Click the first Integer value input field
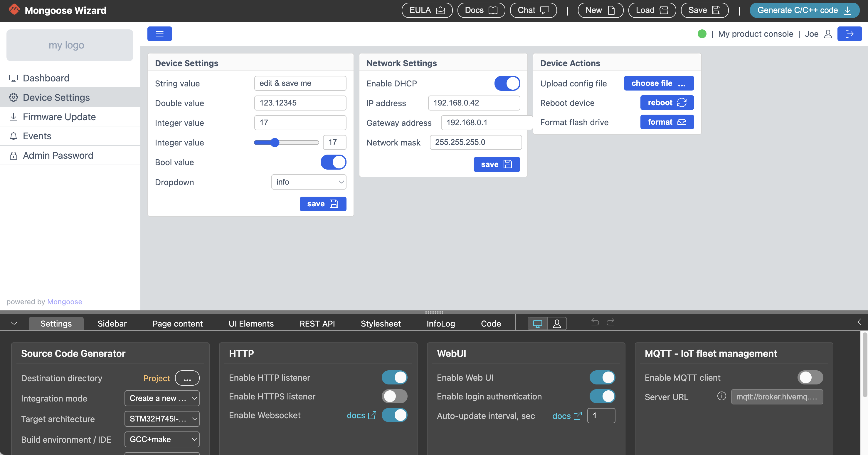Screen dimensions: 868x455 tap(300, 123)
